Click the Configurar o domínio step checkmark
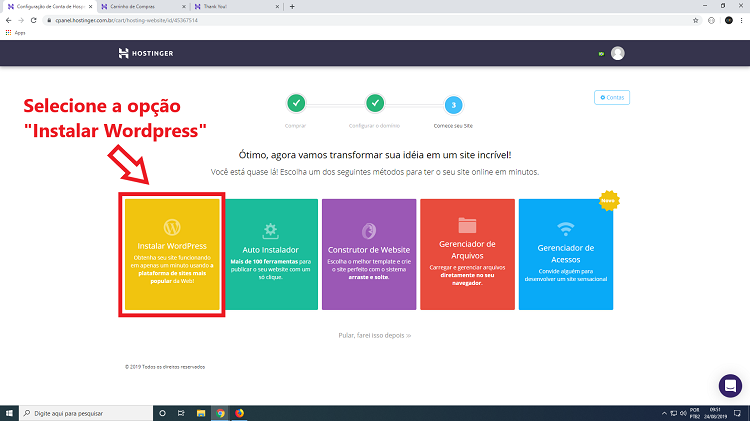750x421 pixels. coord(375,103)
